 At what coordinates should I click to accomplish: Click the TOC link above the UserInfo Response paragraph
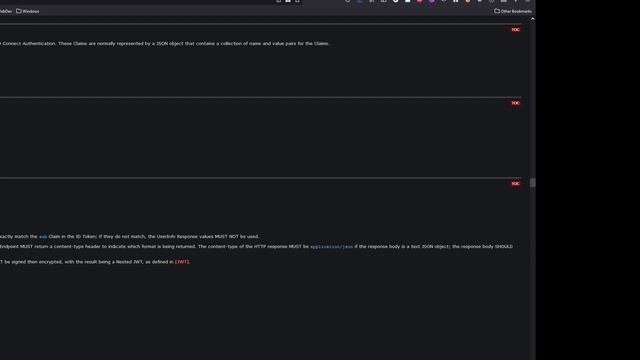pos(516,184)
